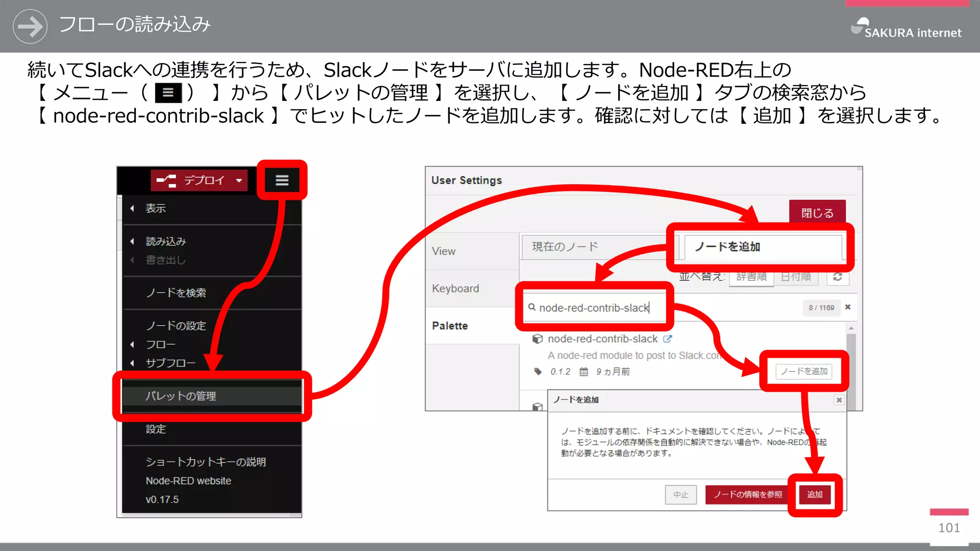Switch to Palette settings section
This screenshot has height=551, width=980.
(x=472, y=326)
